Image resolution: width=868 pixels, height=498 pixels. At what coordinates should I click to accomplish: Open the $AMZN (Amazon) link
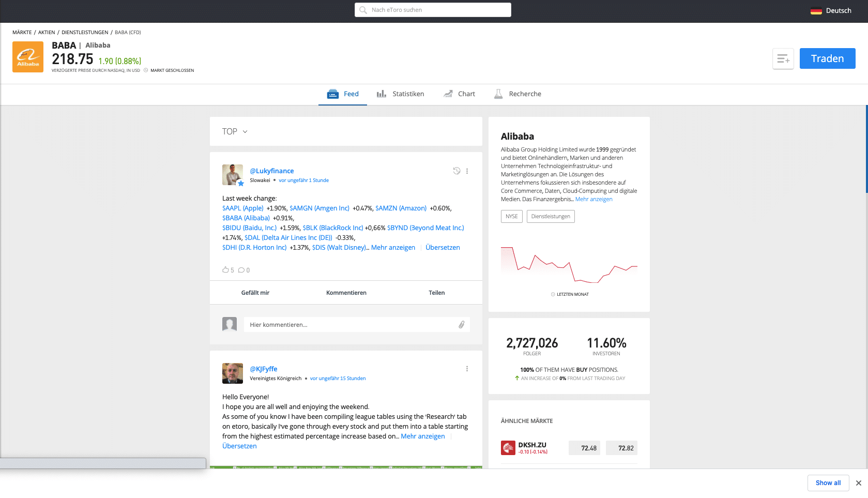(401, 208)
